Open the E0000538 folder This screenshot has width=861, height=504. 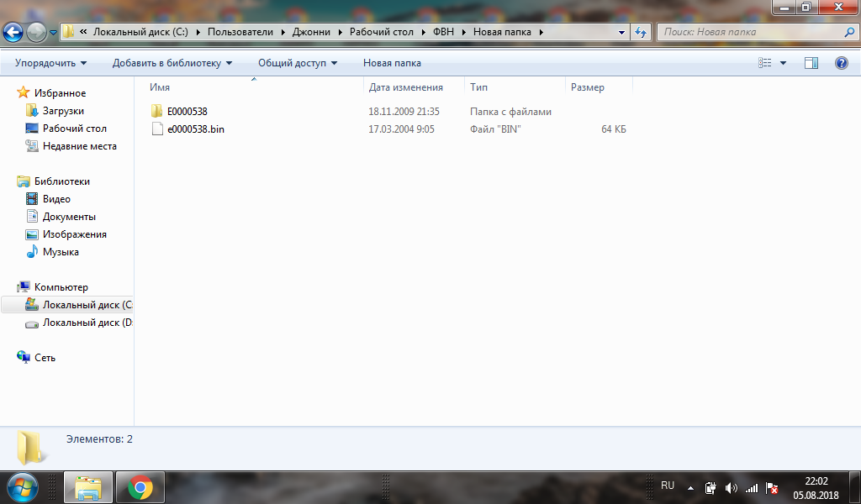pos(187,112)
